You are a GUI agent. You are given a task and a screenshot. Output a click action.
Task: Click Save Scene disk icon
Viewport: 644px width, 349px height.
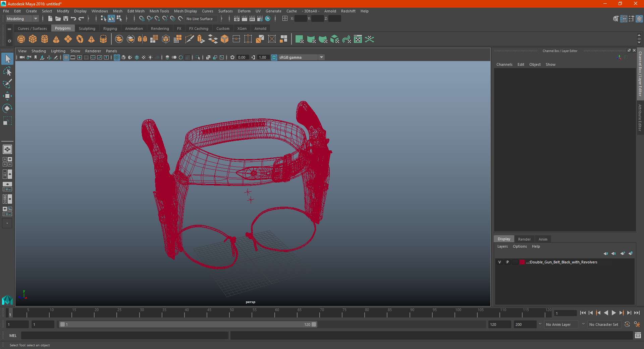66,19
